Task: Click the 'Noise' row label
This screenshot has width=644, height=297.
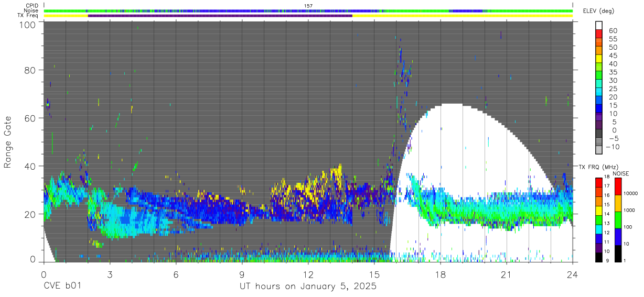Action: pos(32,10)
